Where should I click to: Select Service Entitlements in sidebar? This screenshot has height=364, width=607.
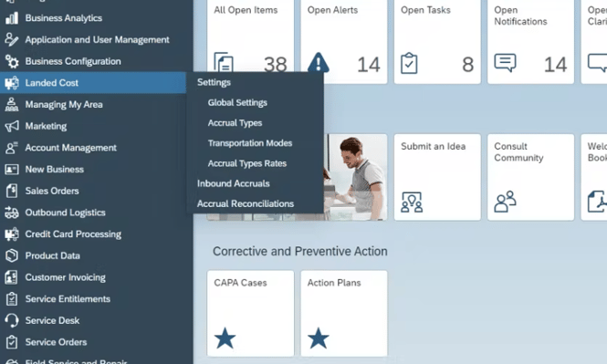click(68, 299)
